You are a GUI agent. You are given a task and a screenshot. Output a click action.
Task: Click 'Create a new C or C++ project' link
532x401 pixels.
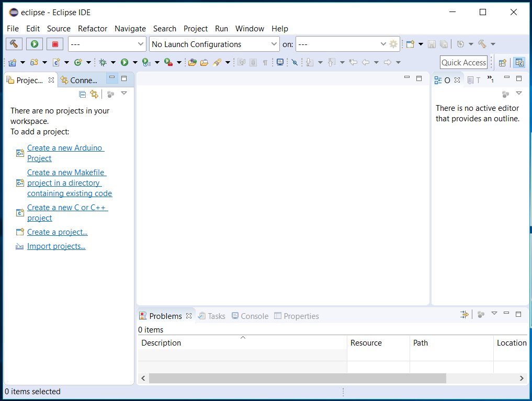tap(67, 213)
